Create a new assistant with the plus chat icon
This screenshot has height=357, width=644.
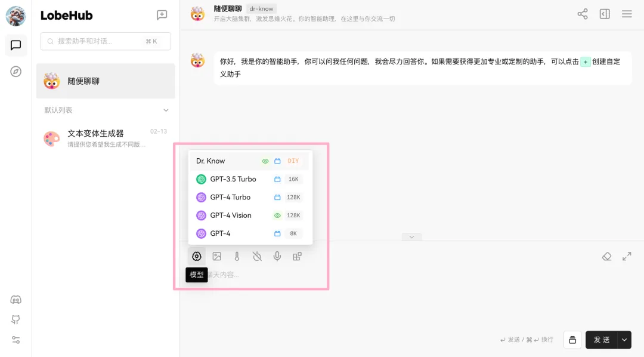coord(162,15)
